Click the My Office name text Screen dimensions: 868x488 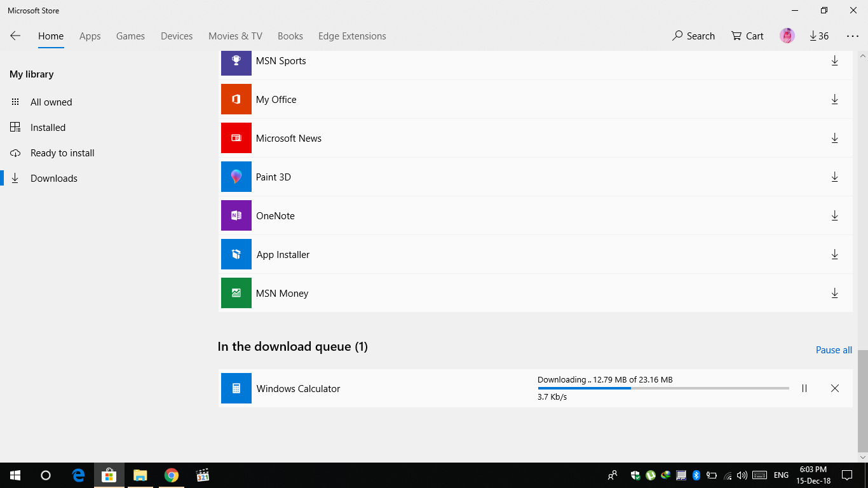(x=276, y=99)
